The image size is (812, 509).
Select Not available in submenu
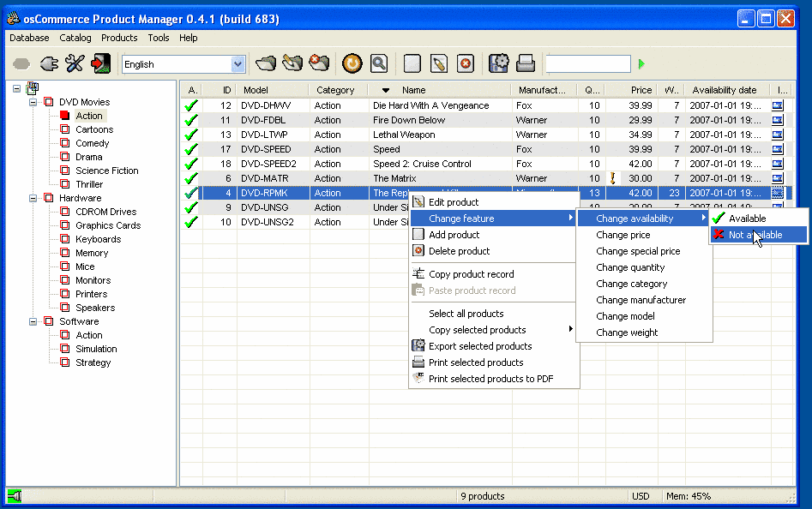point(758,235)
